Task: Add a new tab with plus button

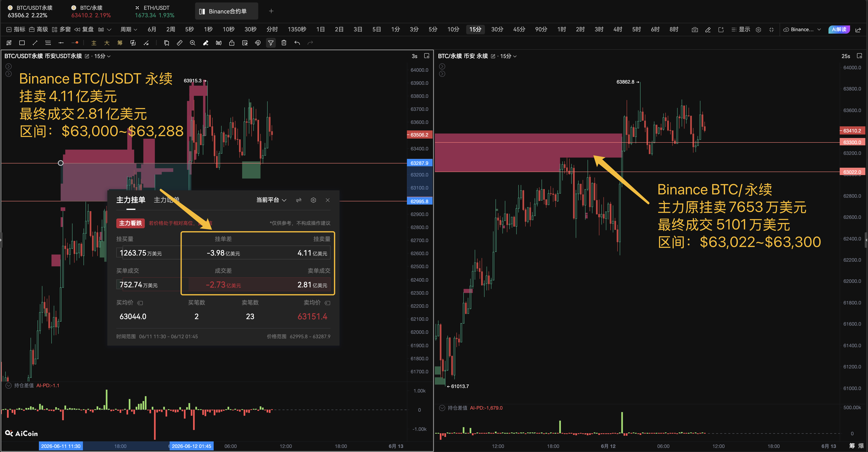Action: (271, 11)
